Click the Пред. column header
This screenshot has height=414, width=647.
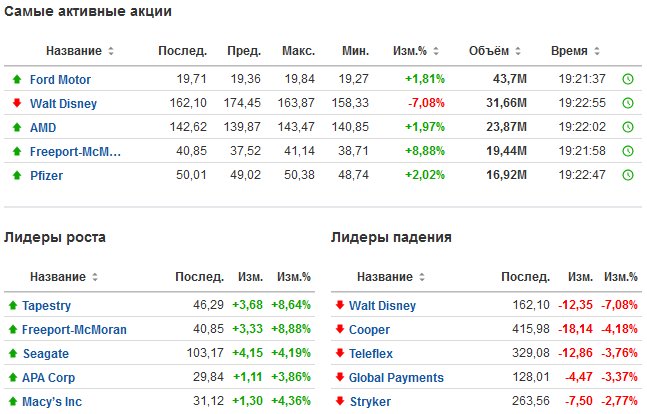point(244,51)
